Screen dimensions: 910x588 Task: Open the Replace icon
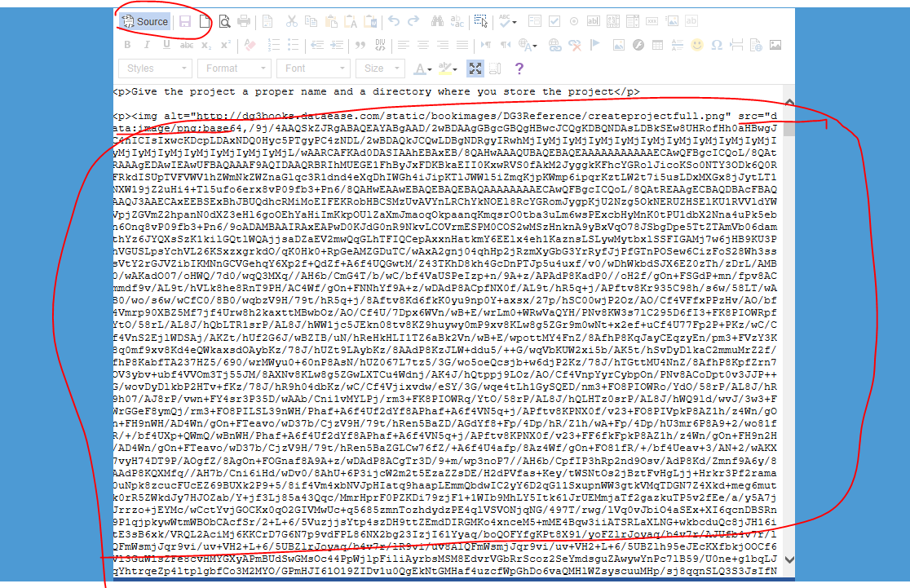[x=457, y=21]
